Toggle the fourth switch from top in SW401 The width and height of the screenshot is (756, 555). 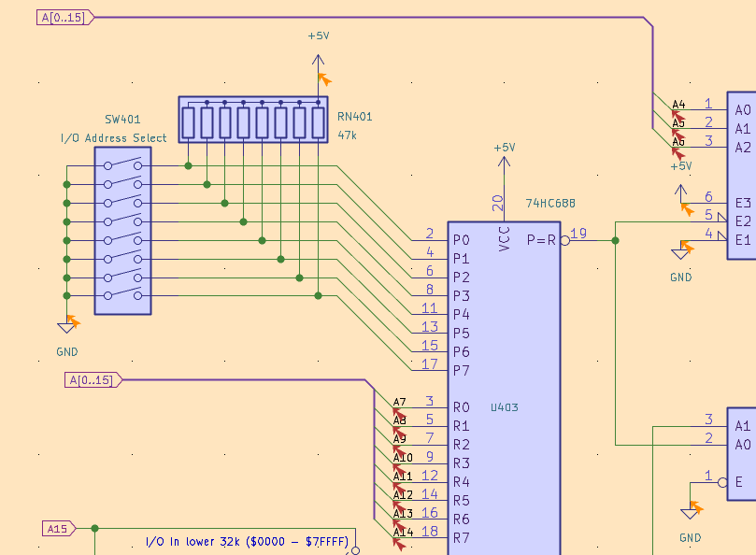(x=122, y=221)
